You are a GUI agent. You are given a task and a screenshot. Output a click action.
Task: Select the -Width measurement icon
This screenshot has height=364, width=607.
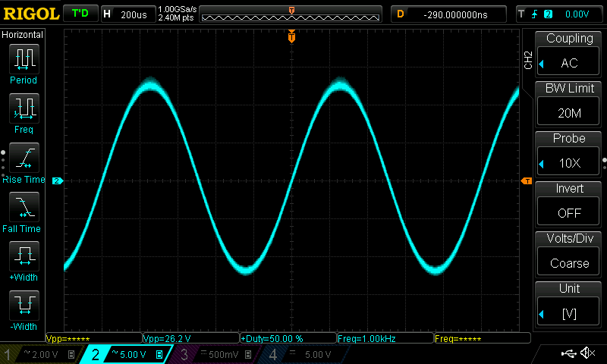24,305
